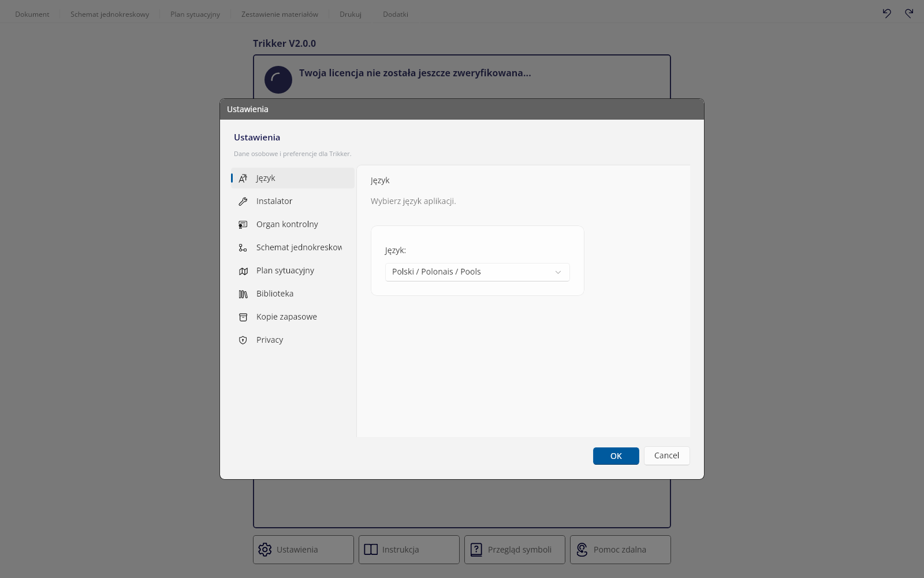Click 'Twoja licencja nie została jeszcze zweryfikowana' message

point(415,73)
